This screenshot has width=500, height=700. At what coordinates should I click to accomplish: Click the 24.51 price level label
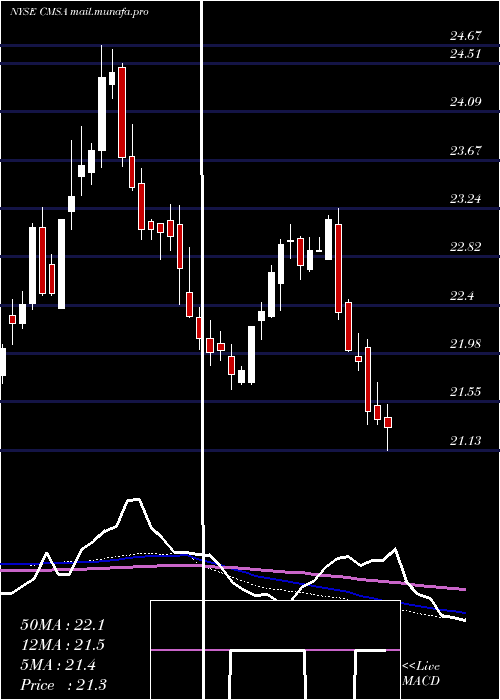466,54
